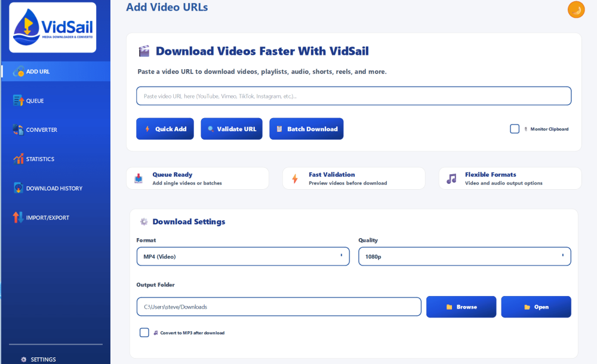This screenshot has height=364, width=597.
Task: Click the Flexible Formats feature card
Action: 510,178
